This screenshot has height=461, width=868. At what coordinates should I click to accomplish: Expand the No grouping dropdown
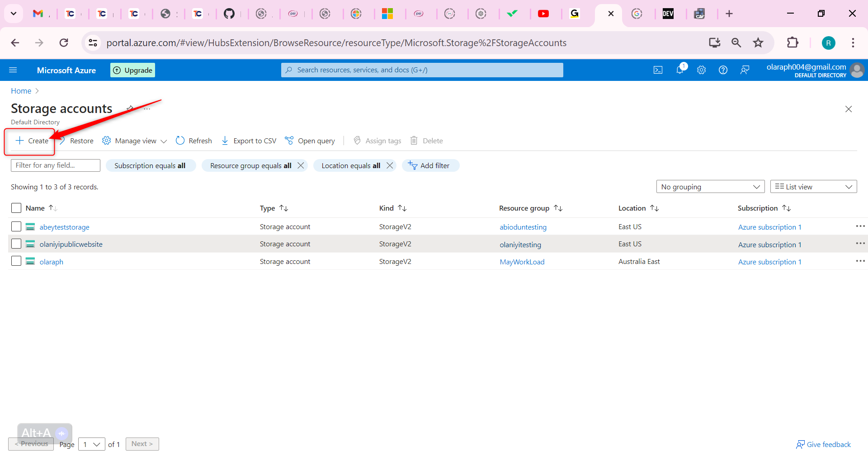click(x=710, y=187)
